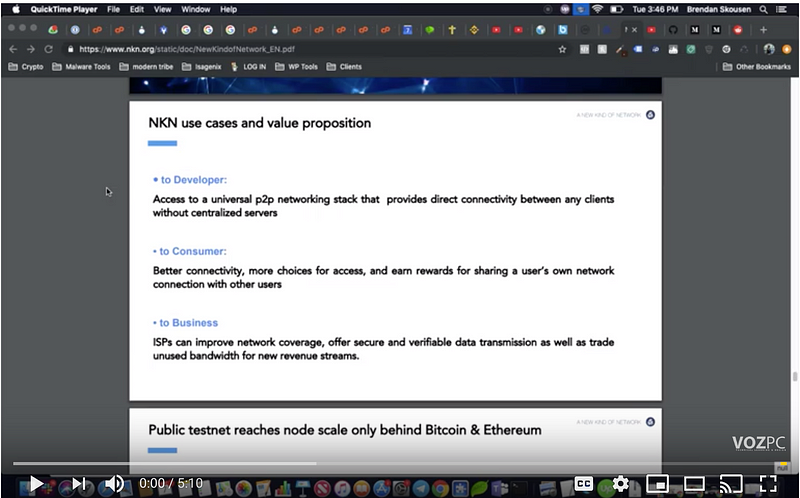Switch to the globe icon tab
800x498 pixels.
click(541, 30)
